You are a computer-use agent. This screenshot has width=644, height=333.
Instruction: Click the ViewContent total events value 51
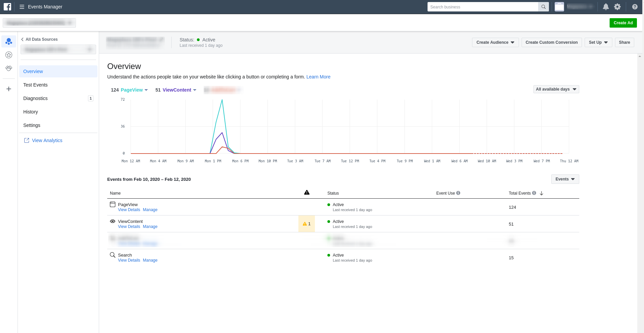click(511, 224)
